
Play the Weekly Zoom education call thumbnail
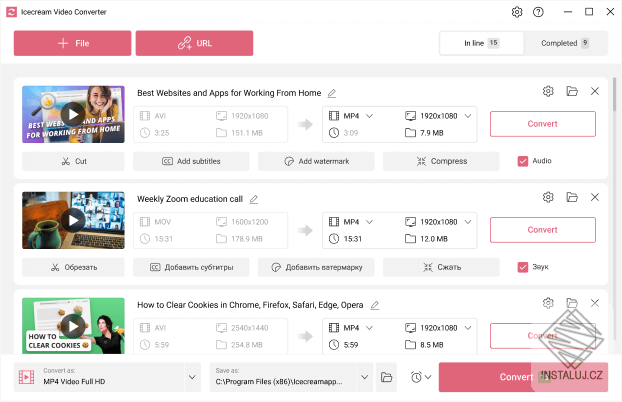[73, 220]
